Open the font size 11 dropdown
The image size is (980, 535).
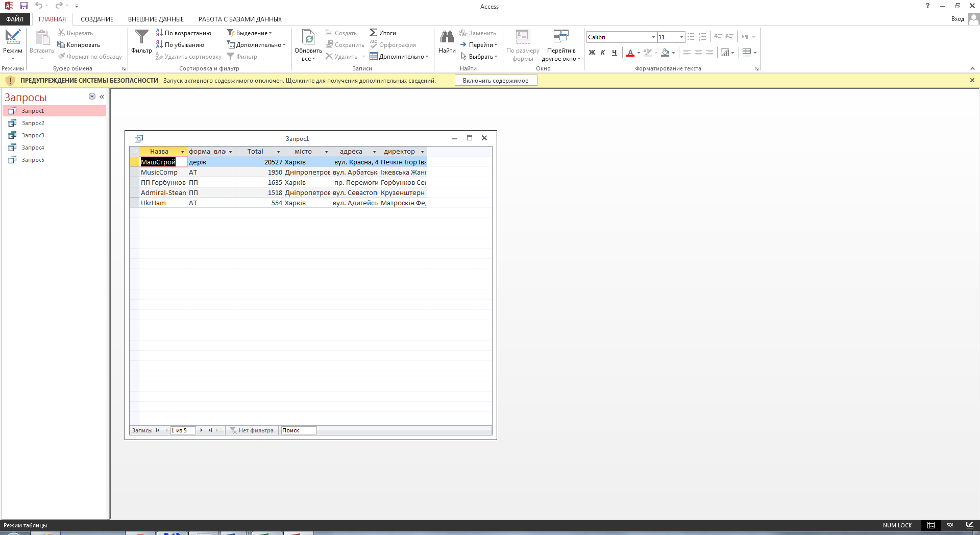click(x=681, y=37)
